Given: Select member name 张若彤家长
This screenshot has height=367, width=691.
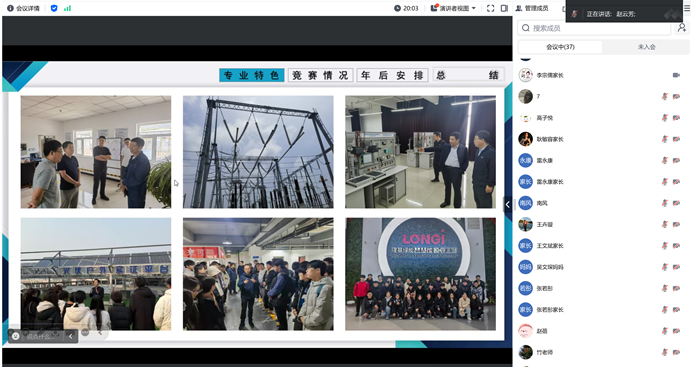Looking at the screenshot, I should coord(550,310).
